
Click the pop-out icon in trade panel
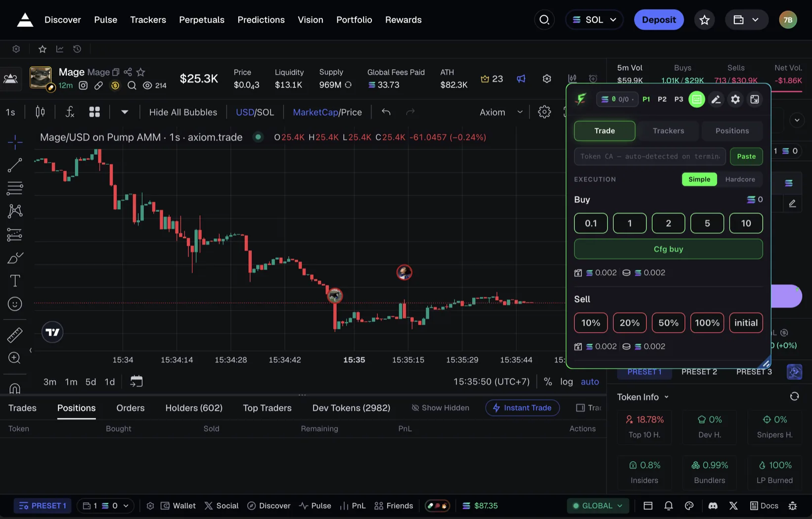[x=755, y=99]
